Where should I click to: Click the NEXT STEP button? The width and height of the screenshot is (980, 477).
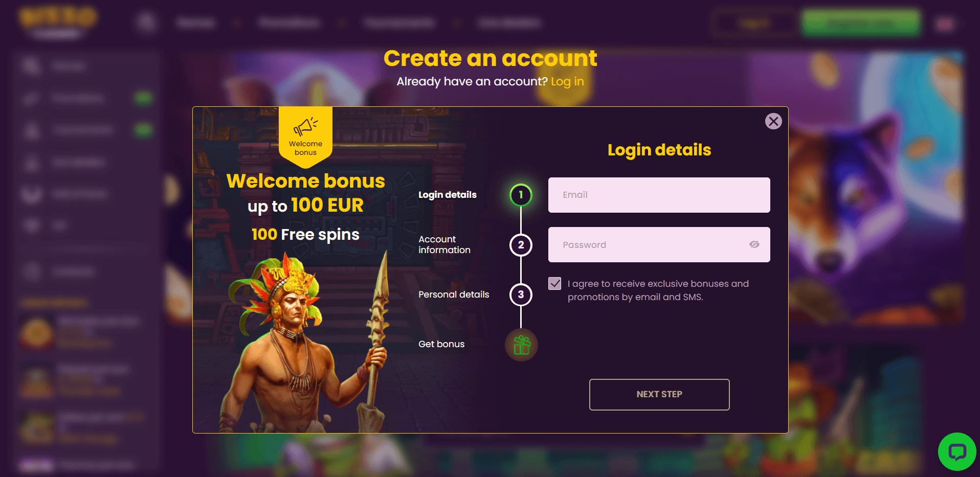[x=659, y=394]
